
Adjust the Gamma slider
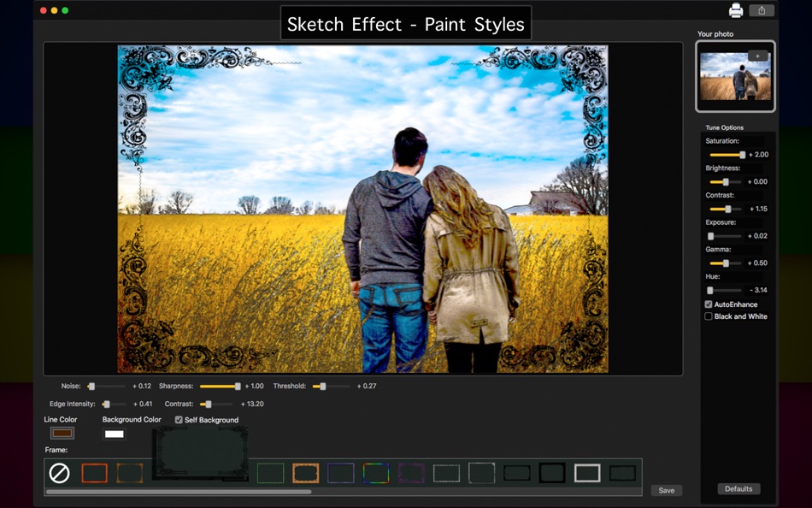pyautogui.click(x=726, y=263)
